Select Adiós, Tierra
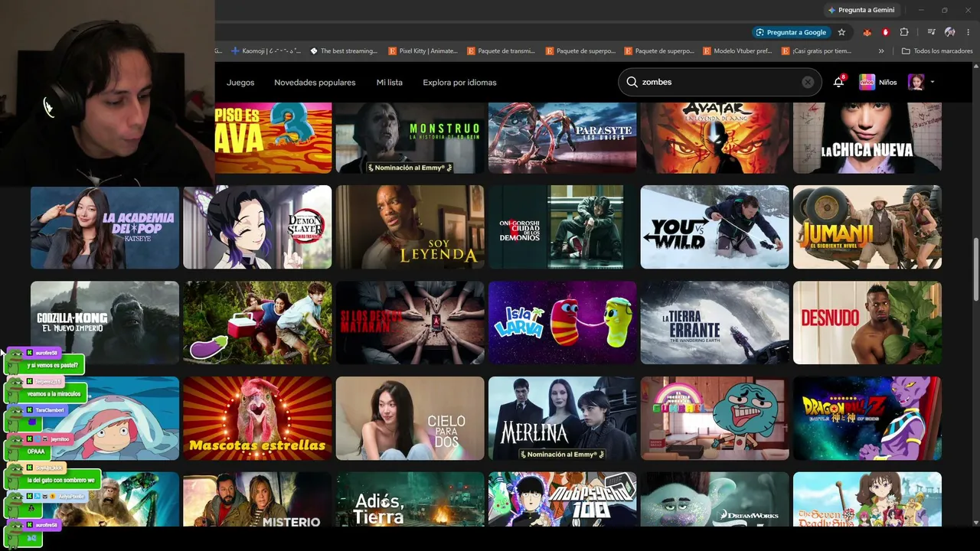Viewport: 980px width, 551px height. 410,499
